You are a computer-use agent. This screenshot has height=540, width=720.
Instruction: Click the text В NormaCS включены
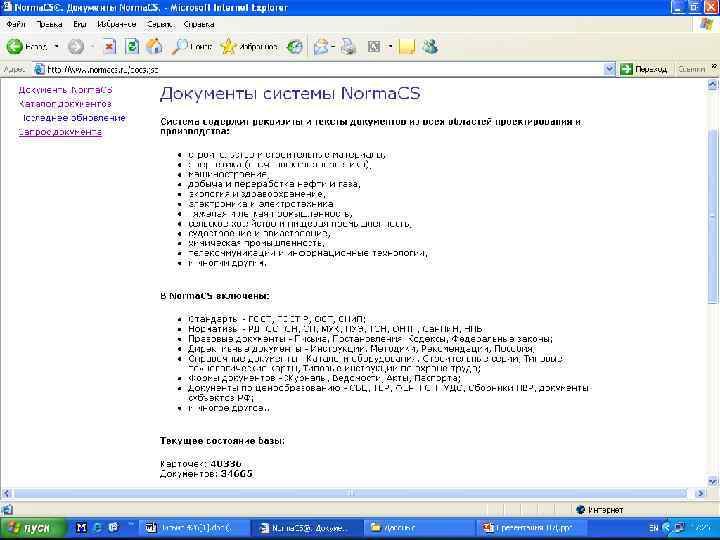(x=215, y=296)
